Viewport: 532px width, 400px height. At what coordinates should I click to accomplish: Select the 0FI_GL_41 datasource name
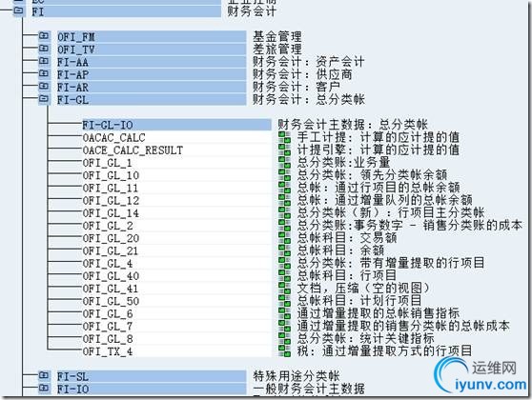[111, 289]
